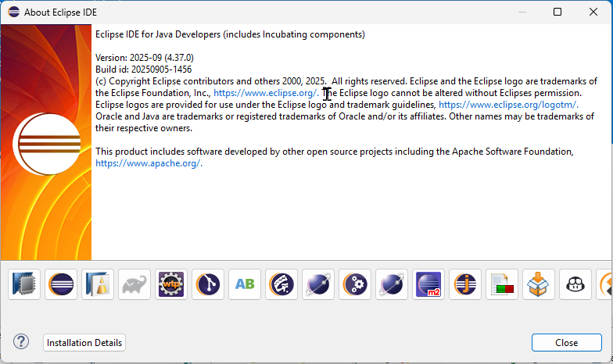
Task: Click the 'Oracle and Java are trademarks' line
Action: pyautogui.click(x=345, y=116)
